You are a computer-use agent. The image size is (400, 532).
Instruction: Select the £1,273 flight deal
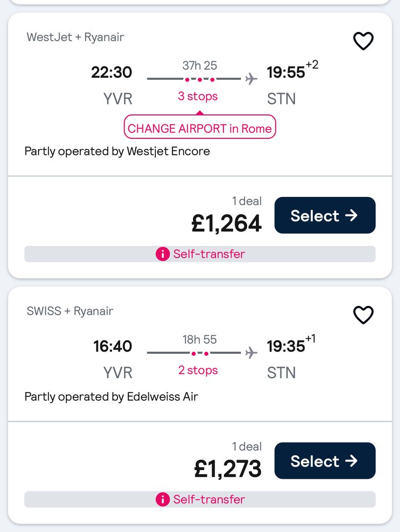[324, 461]
